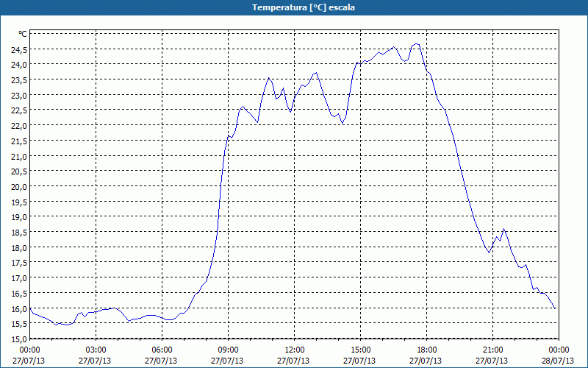Click the 19,5 y-axis value
The height and width of the screenshot is (368, 588).
click(x=19, y=202)
